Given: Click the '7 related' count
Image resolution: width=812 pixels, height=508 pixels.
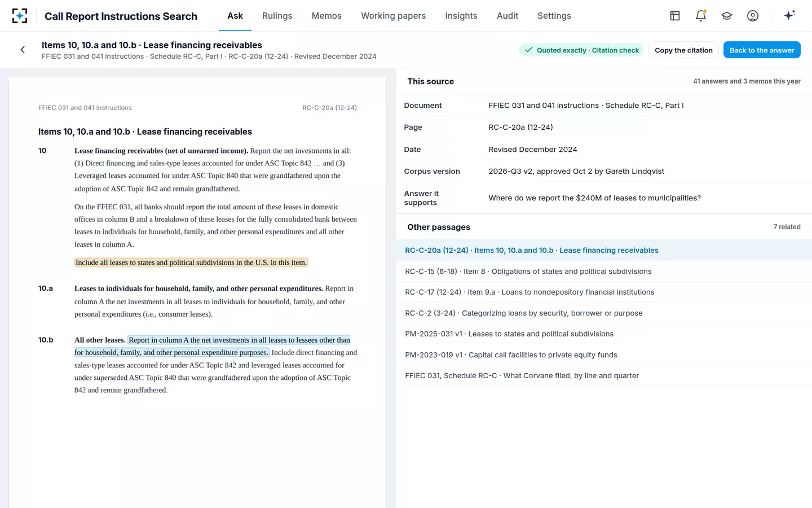Looking at the screenshot, I should point(787,227).
